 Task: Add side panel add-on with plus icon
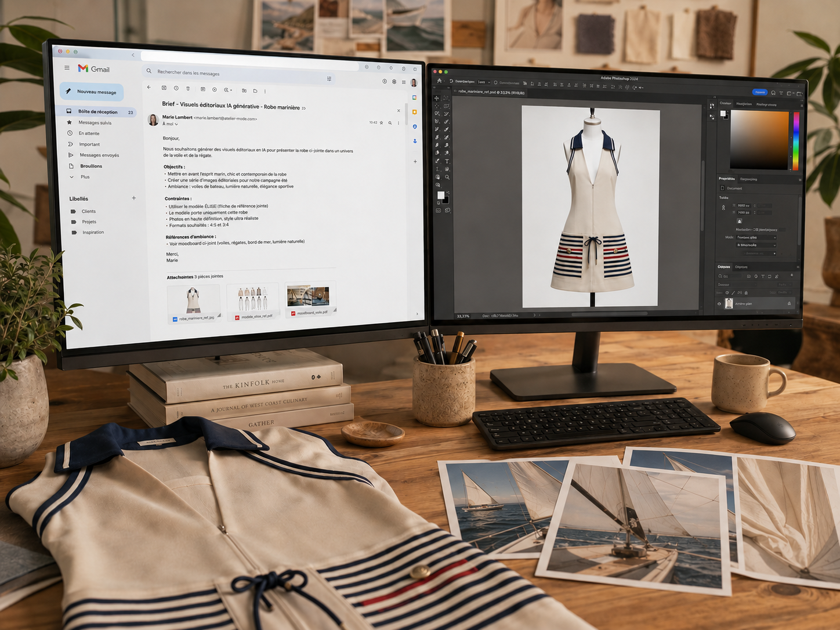415,161
